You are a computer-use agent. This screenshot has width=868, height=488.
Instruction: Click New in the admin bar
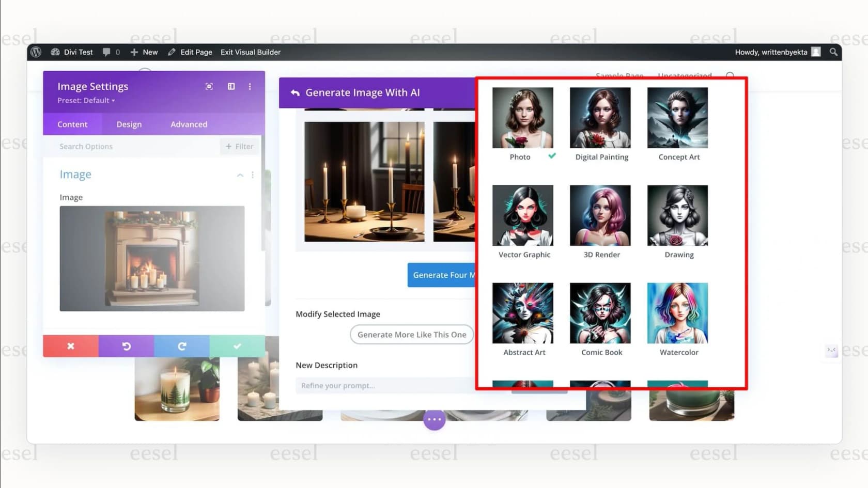[x=144, y=52]
